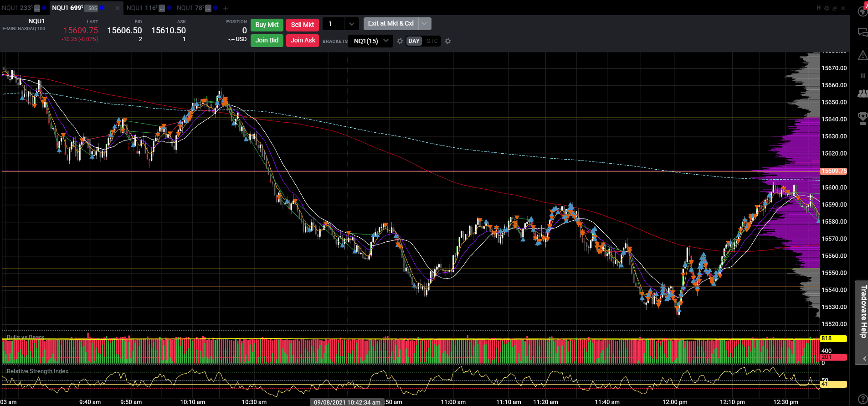Click the blue link dot on NQU1 116t tab

tap(169, 8)
